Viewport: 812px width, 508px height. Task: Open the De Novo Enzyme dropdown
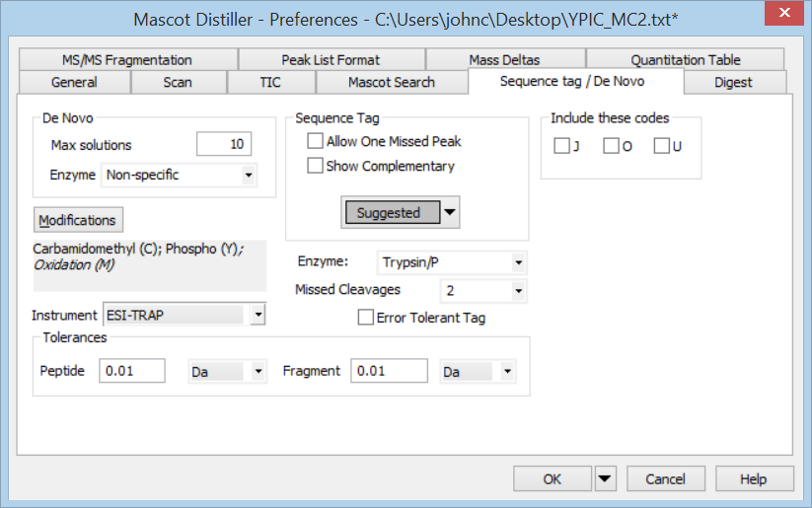coord(180,175)
